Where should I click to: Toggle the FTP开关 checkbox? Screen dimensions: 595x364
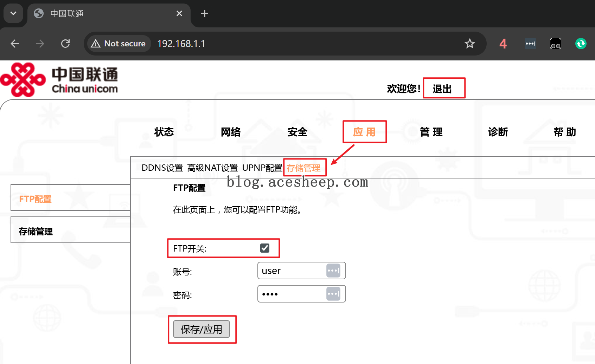click(x=265, y=248)
